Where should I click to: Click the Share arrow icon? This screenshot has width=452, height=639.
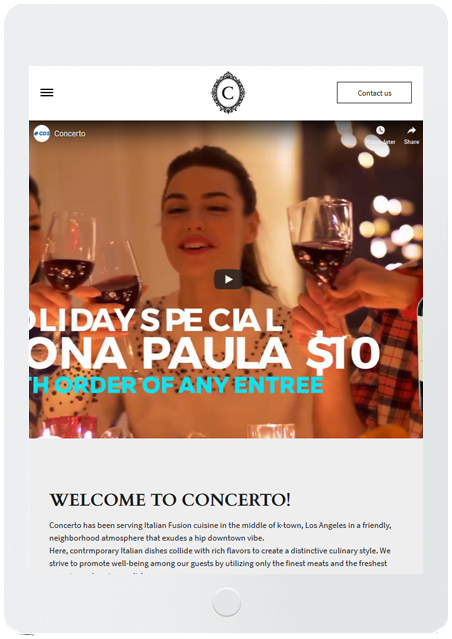[411, 130]
